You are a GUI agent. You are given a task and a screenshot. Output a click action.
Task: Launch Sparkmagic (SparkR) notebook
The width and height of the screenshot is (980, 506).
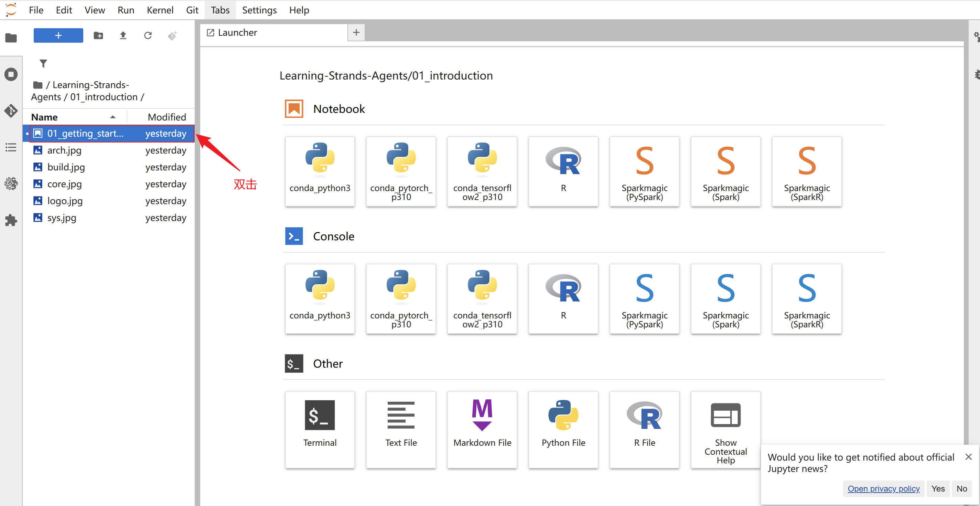pyautogui.click(x=807, y=171)
